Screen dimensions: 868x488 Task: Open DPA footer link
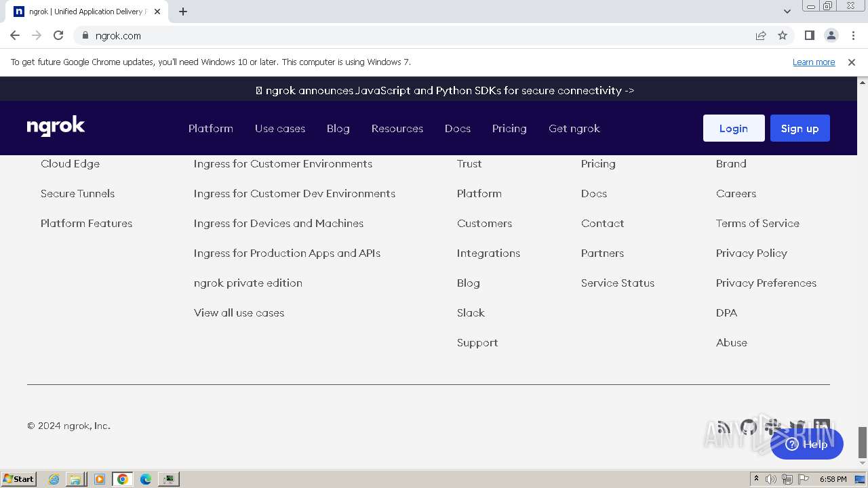point(726,312)
